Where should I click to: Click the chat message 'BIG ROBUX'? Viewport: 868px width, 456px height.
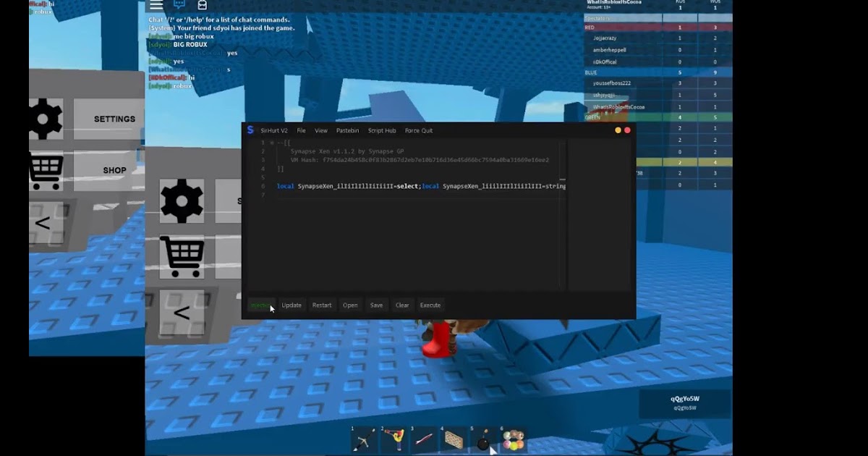click(x=190, y=44)
